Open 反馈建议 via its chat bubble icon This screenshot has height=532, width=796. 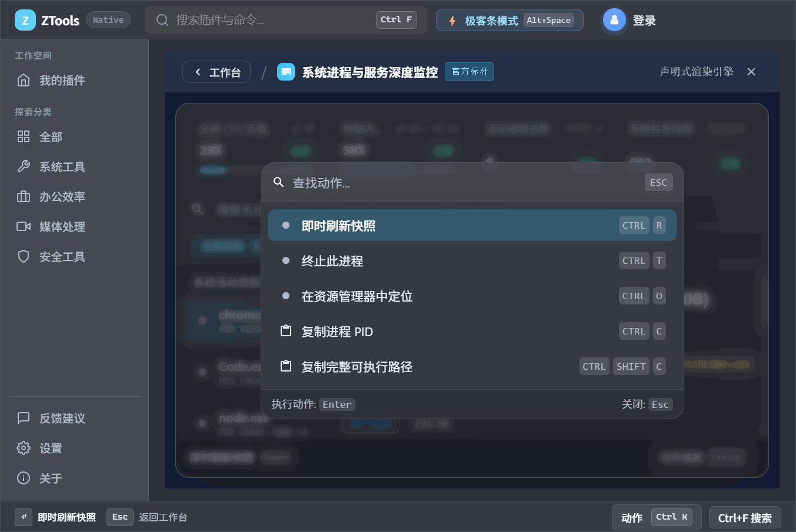(x=24, y=419)
